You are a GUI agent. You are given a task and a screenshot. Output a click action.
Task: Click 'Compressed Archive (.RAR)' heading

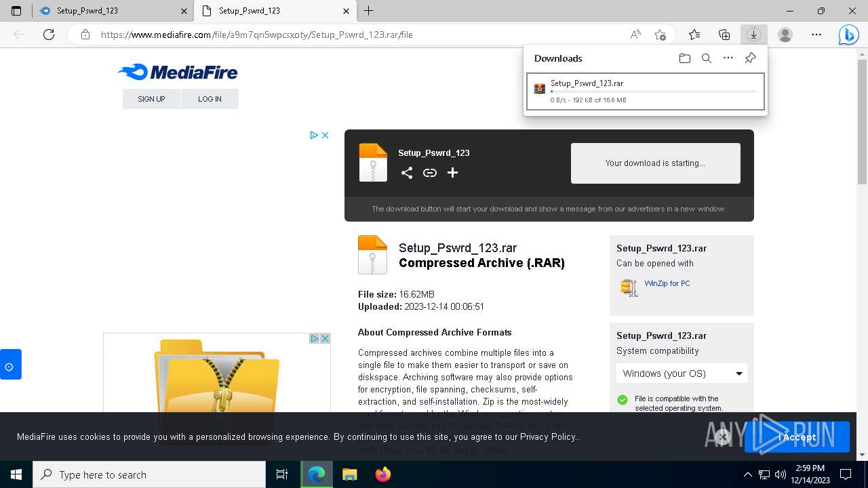tap(481, 263)
